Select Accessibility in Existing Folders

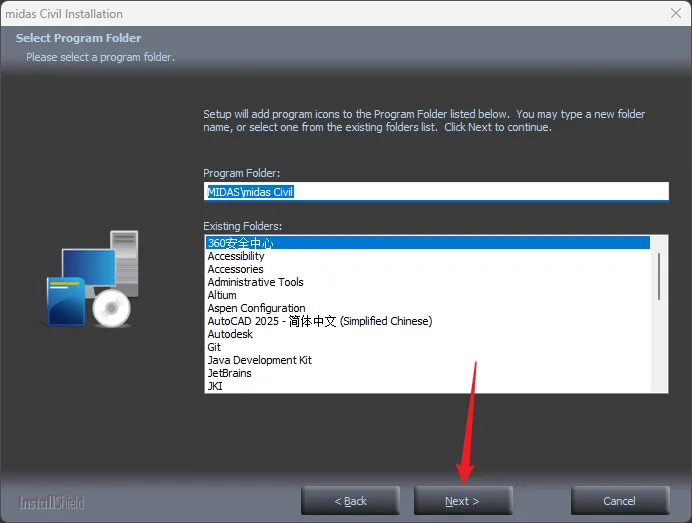click(428, 256)
